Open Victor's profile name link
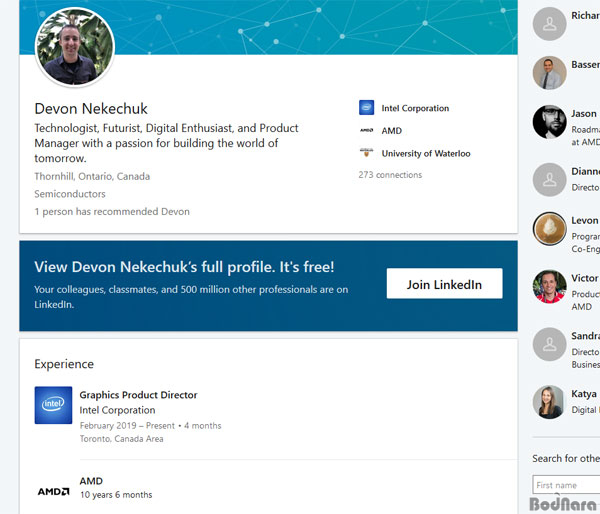This screenshot has height=514, width=600. coord(585,278)
